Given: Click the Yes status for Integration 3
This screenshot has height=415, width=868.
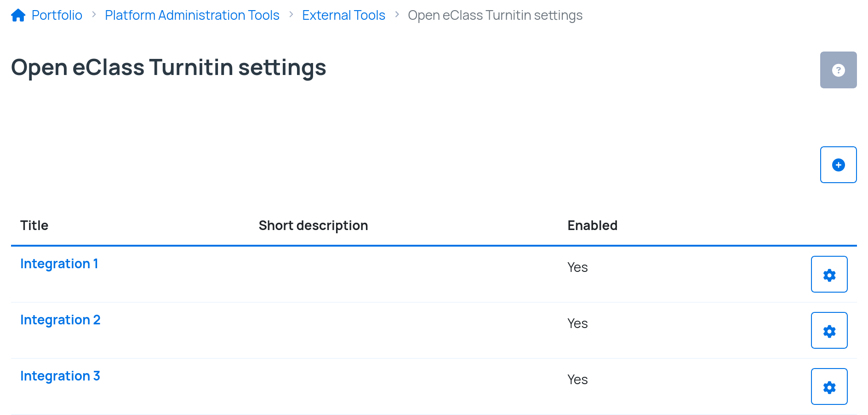Looking at the screenshot, I should [x=577, y=380].
